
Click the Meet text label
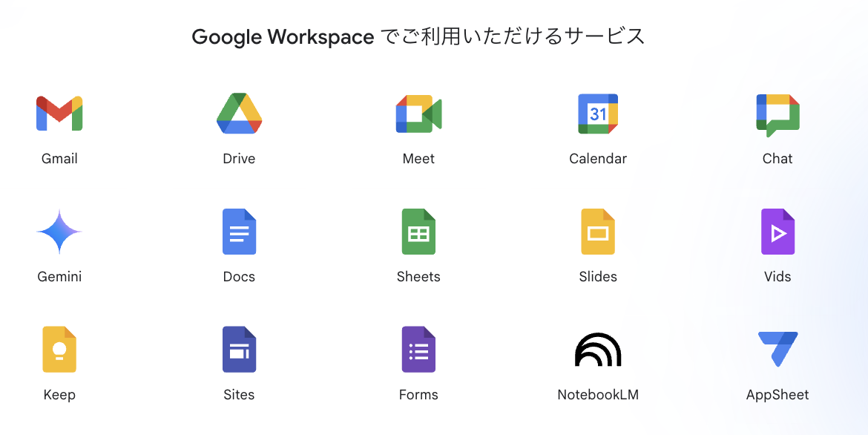click(x=418, y=158)
